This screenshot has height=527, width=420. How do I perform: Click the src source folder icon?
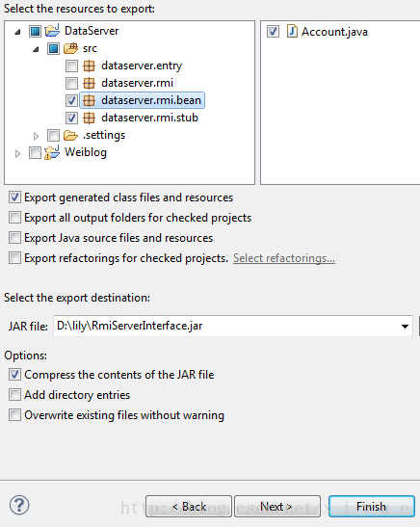(70, 48)
